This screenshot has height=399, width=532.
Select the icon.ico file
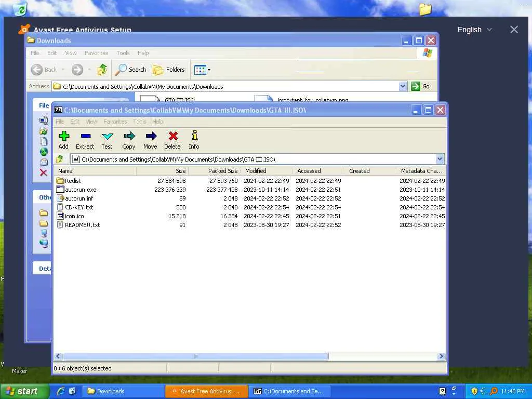pyautogui.click(x=250, y=216)
